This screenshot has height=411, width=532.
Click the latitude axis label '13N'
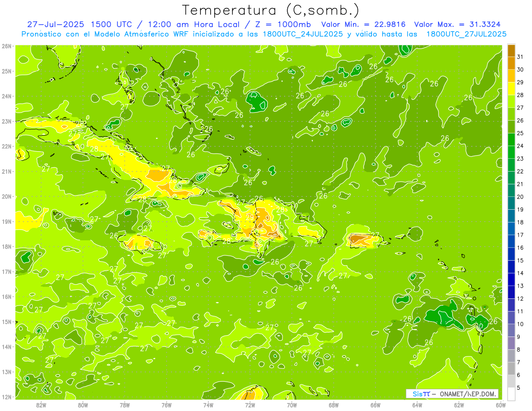tap(7, 372)
